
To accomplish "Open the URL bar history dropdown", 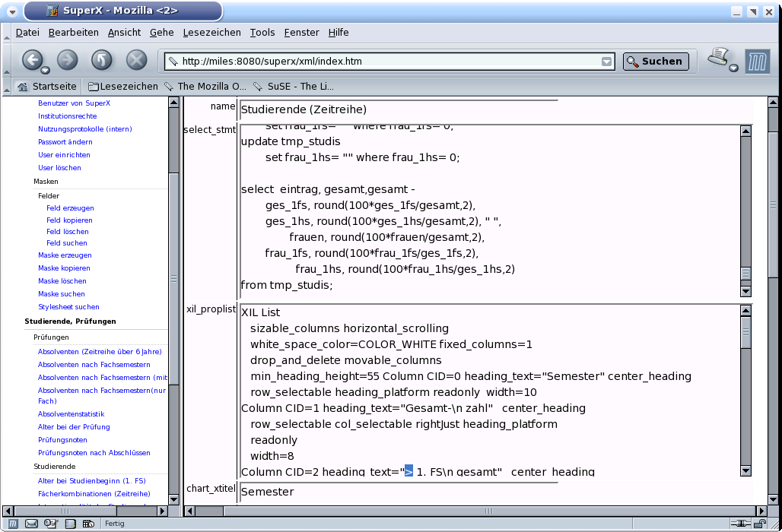I will pyautogui.click(x=606, y=62).
